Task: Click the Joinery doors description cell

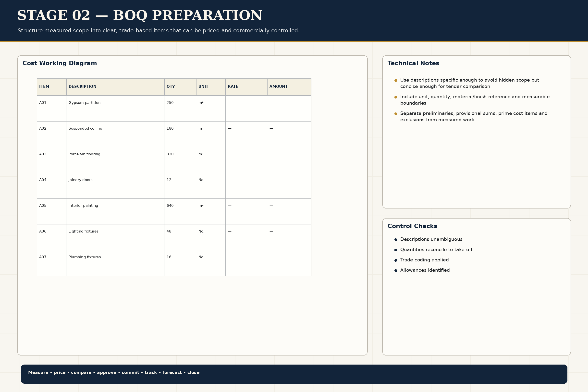Action: [115, 186]
